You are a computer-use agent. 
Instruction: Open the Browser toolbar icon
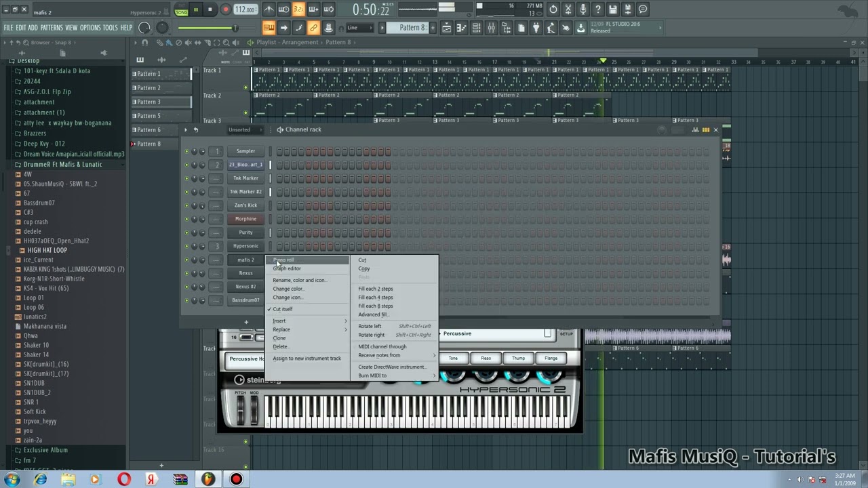pos(507,28)
